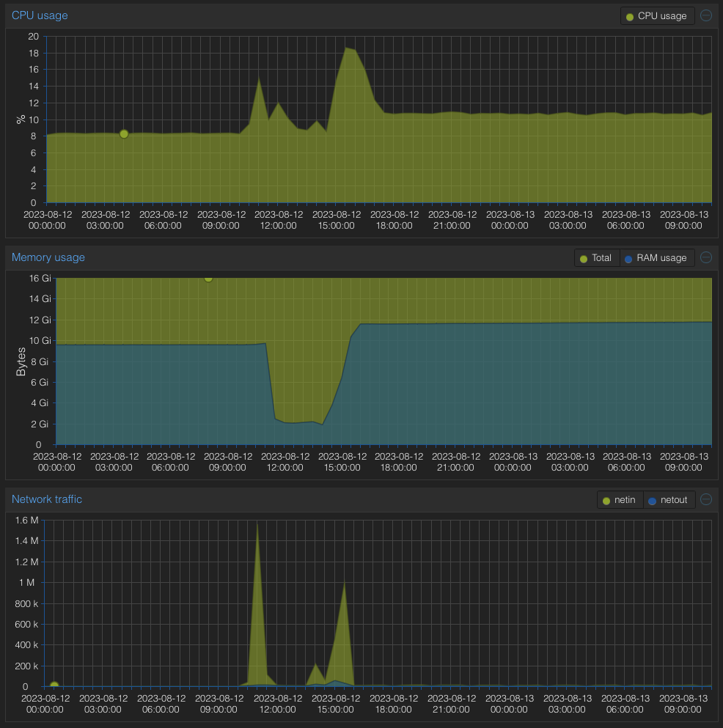The image size is (723, 728).
Task: Collapse the Network traffic panel
Action: [705, 499]
